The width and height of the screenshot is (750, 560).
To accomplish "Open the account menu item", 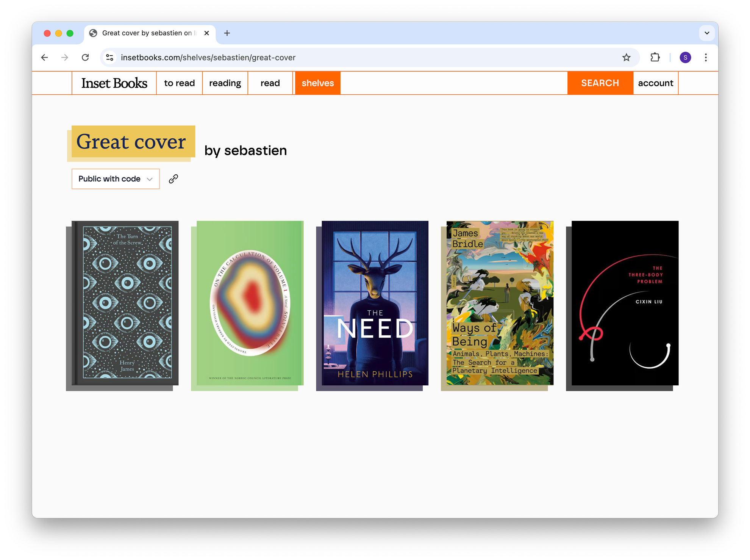I will tap(655, 83).
